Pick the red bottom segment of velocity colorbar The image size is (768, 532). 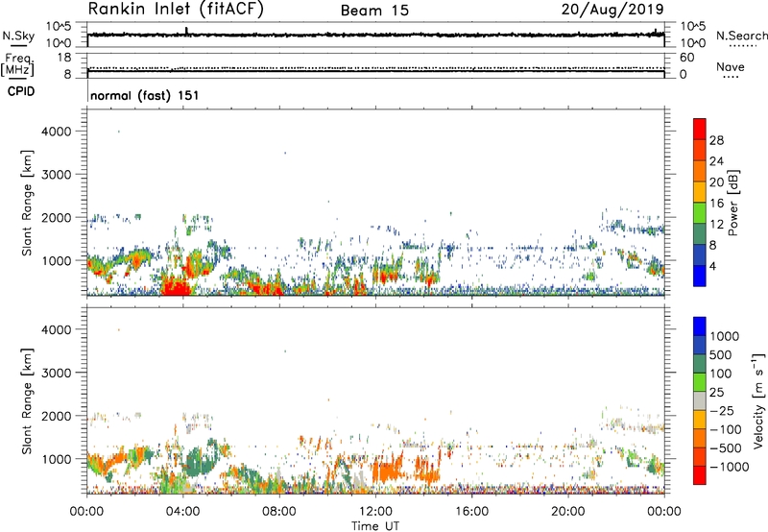click(700, 475)
